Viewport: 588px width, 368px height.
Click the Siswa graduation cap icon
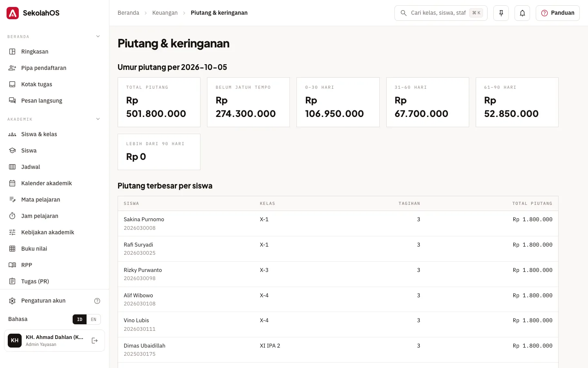(12, 150)
